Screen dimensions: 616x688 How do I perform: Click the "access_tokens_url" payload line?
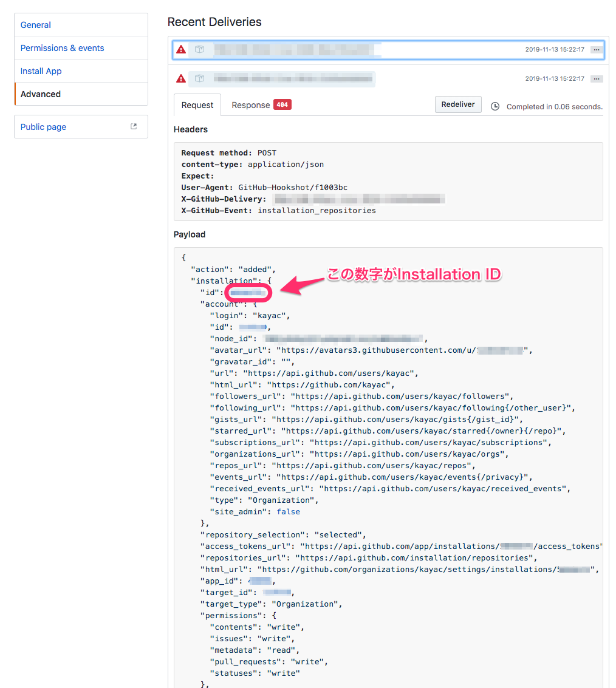pyautogui.click(x=402, y=547)
